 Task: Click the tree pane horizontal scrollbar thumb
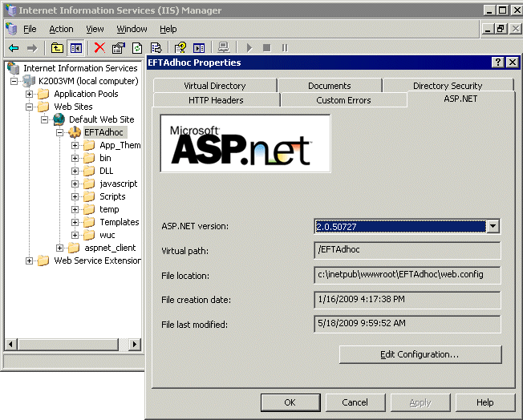[x=68, y=344]
